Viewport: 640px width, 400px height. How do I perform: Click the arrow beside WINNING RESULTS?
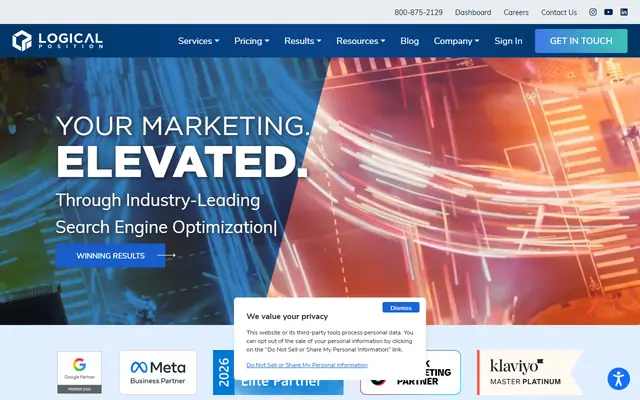coord(166,256)
